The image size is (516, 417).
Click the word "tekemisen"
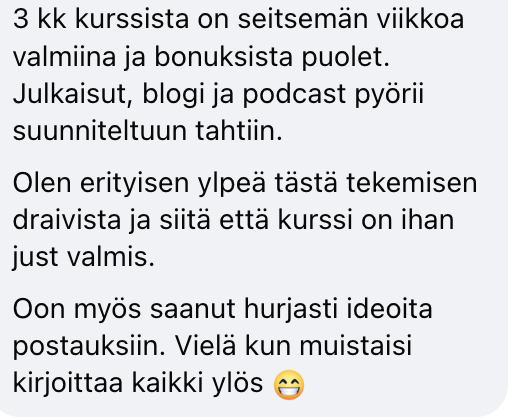tap(412, 183)
